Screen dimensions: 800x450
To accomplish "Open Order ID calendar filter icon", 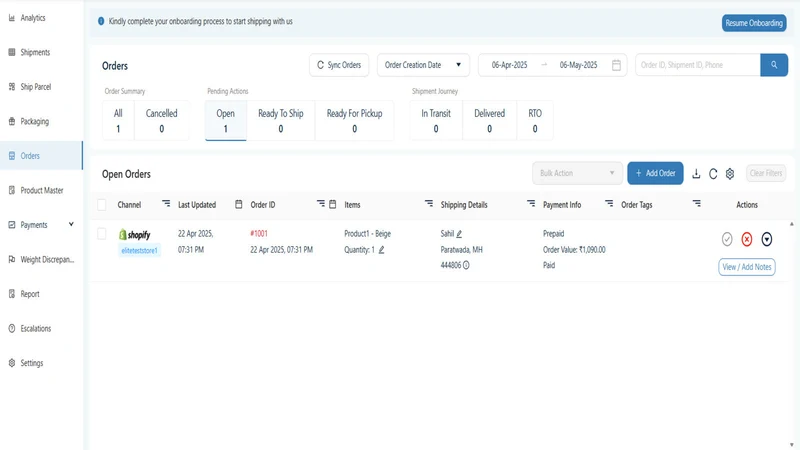I will click(x=333, y=204).
